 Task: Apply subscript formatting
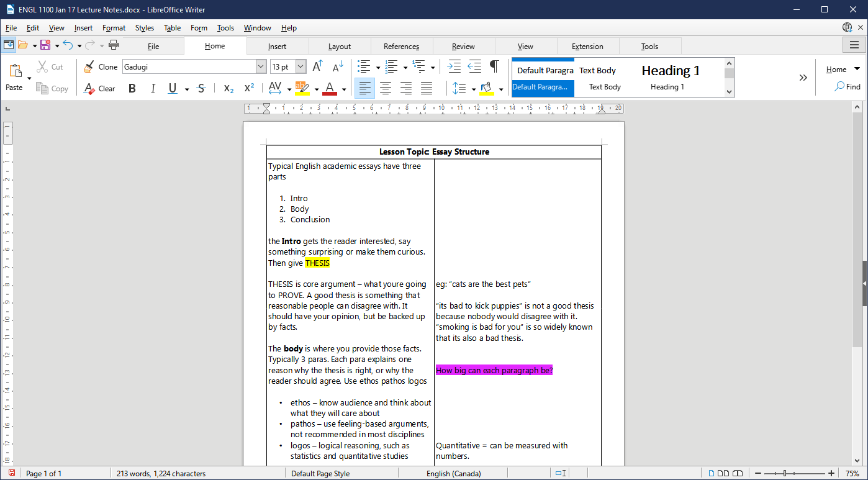[227, 88]
